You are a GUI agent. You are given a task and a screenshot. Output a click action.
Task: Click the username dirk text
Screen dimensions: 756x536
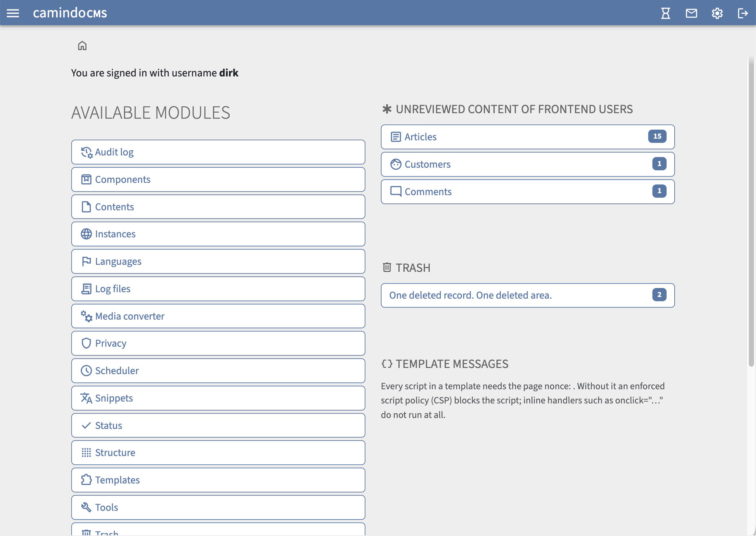pyautogui.click(x=229, y=73)
